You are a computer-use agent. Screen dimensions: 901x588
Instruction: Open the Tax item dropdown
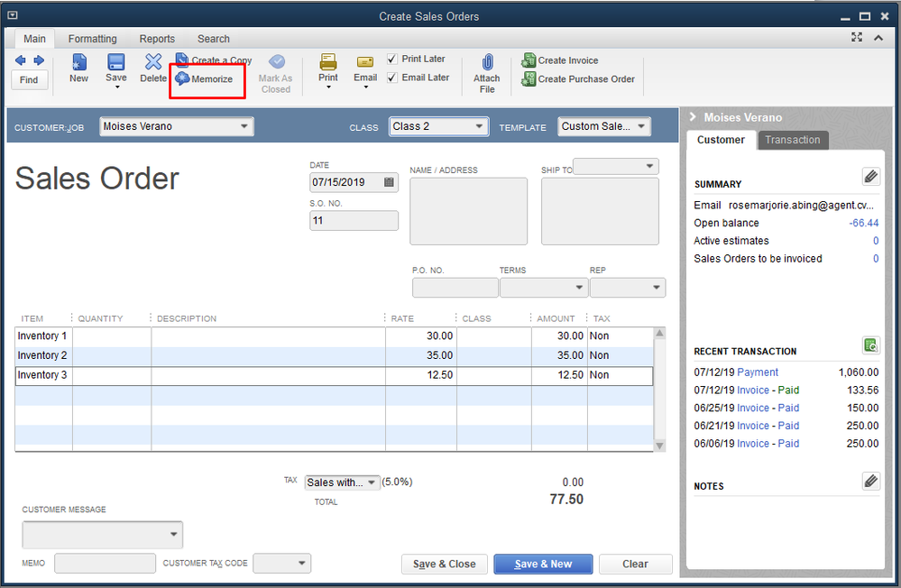click(372, 482)
